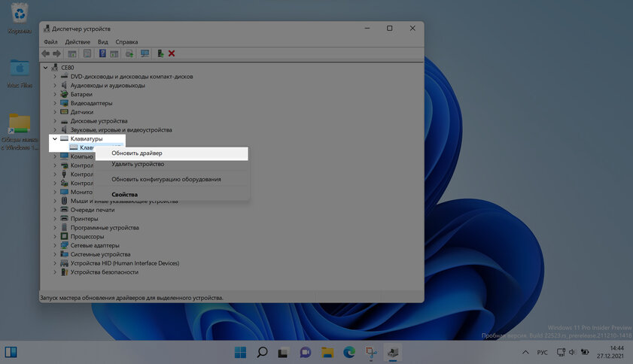Choose Обновить конфигурацию оборудования

[x=172, y=179]
